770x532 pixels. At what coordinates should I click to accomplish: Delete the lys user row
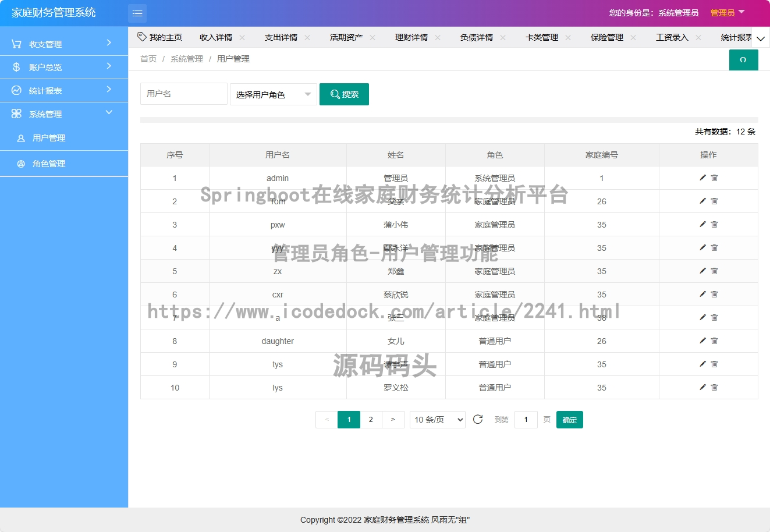coord(714,387)
